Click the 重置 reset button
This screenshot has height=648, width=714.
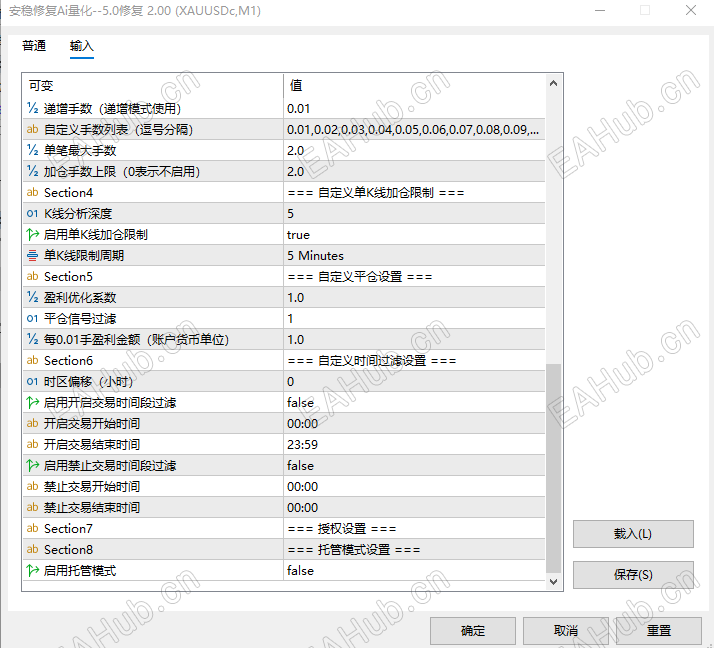tap(658, 631)
